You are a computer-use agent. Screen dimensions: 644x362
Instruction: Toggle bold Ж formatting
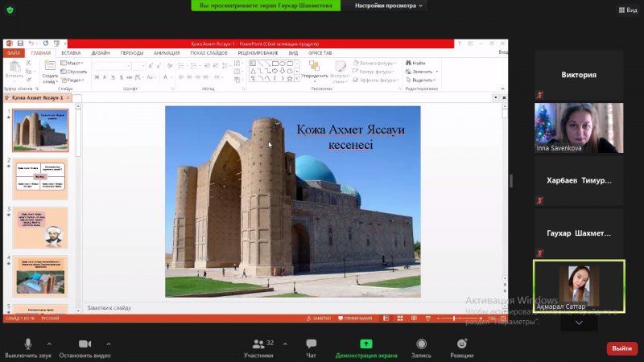(x=97, y=77)
